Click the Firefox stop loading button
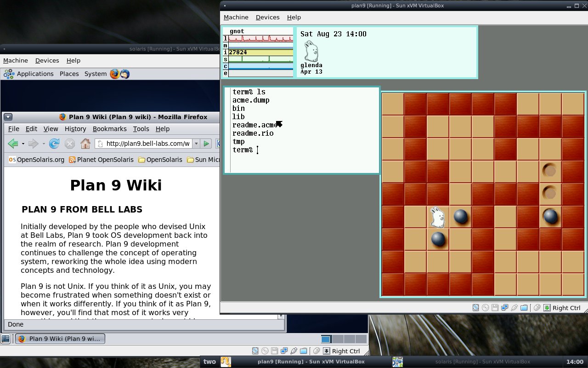This screenshot has width=588, height=368. click(69, 144)
